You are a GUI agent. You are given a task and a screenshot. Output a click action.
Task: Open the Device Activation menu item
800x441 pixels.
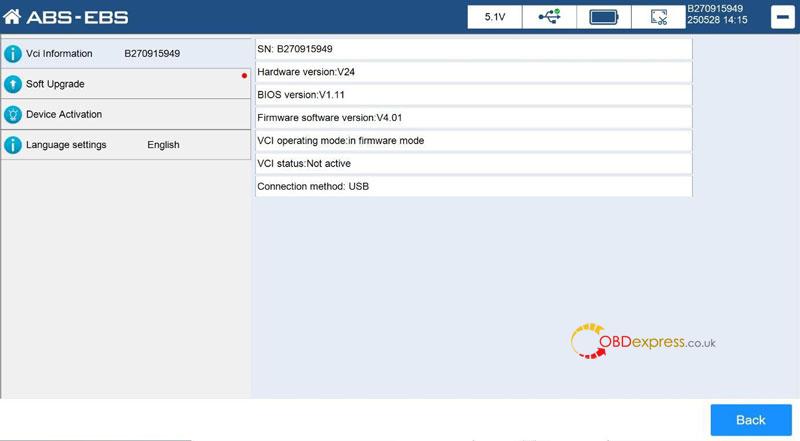[x=126, y=114]
